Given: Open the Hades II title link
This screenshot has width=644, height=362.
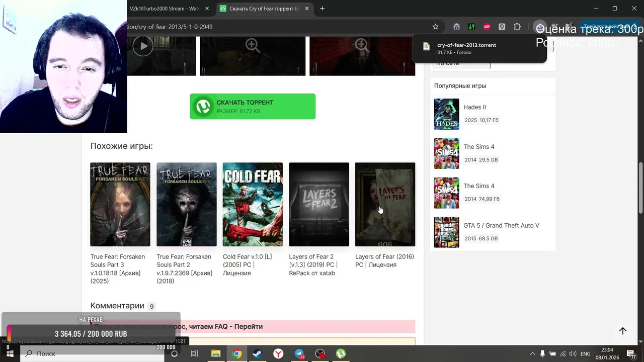Looking at the screenshot, I should pos(474,107).
